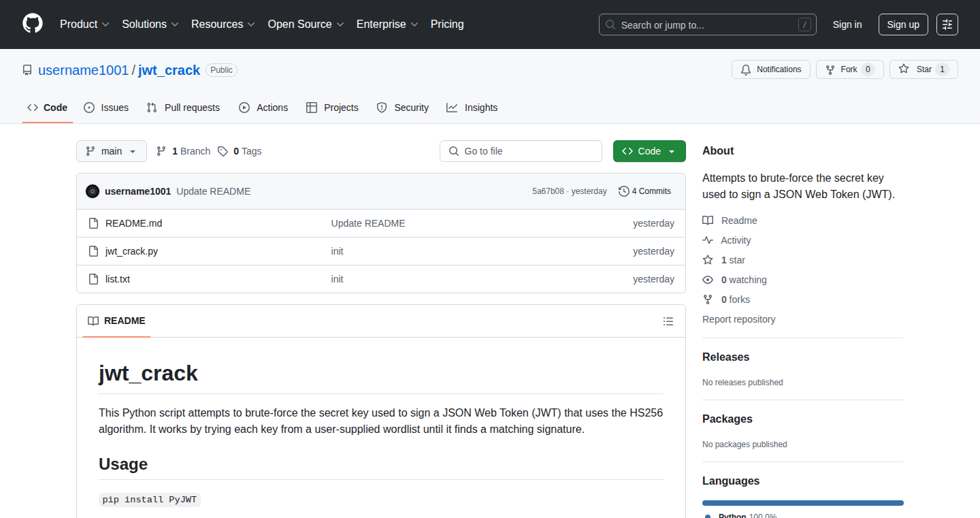Click the Update README commit on README.md row
Viewport: 980px width, 518px height.
click(x=368, y=223)
